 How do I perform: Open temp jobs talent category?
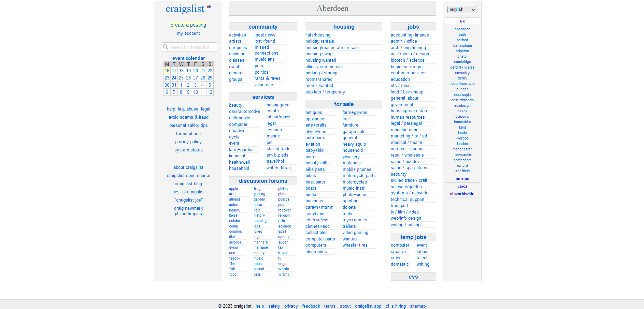[x=422, y=258]
